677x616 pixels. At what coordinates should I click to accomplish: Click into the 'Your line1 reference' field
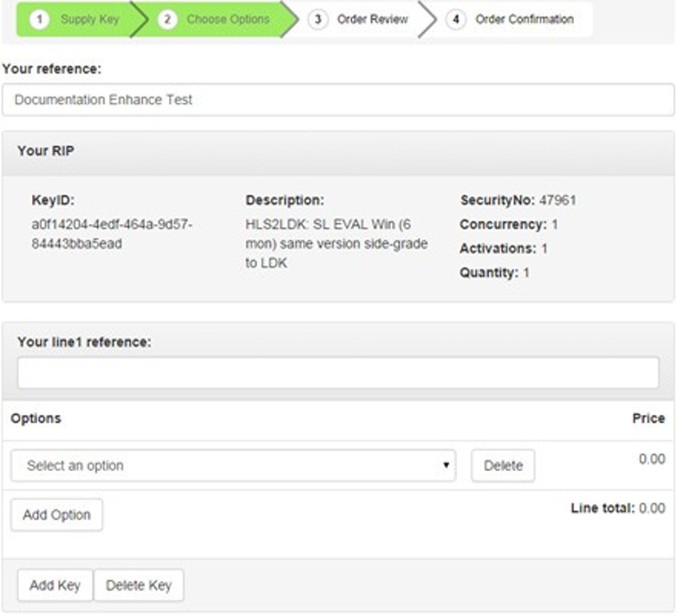[x=338, y=372]
